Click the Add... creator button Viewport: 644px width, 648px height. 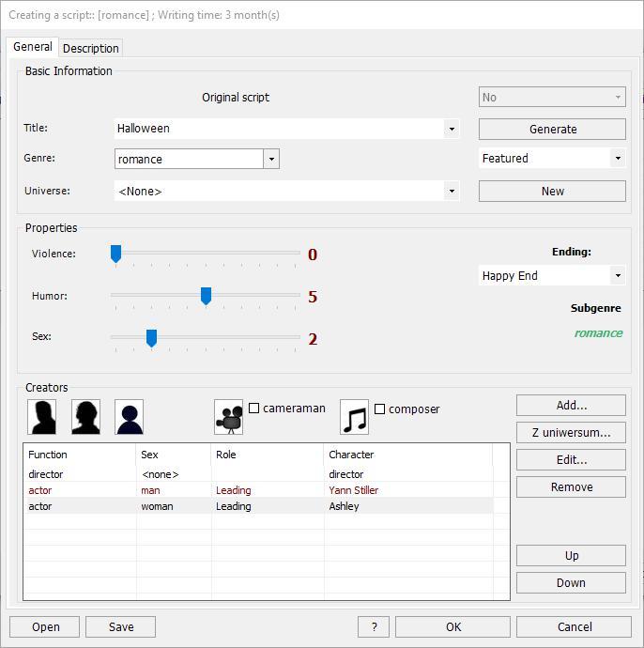coord(571,406)
